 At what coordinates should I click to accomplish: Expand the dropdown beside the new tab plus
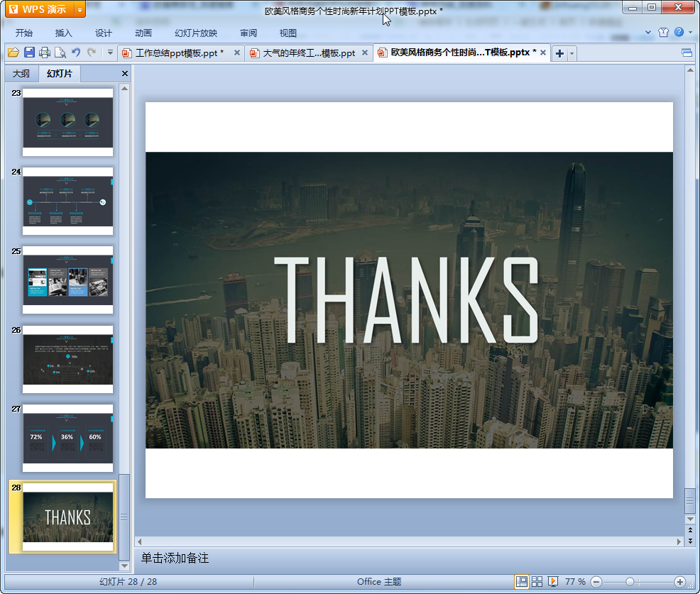tap(572, 53)
